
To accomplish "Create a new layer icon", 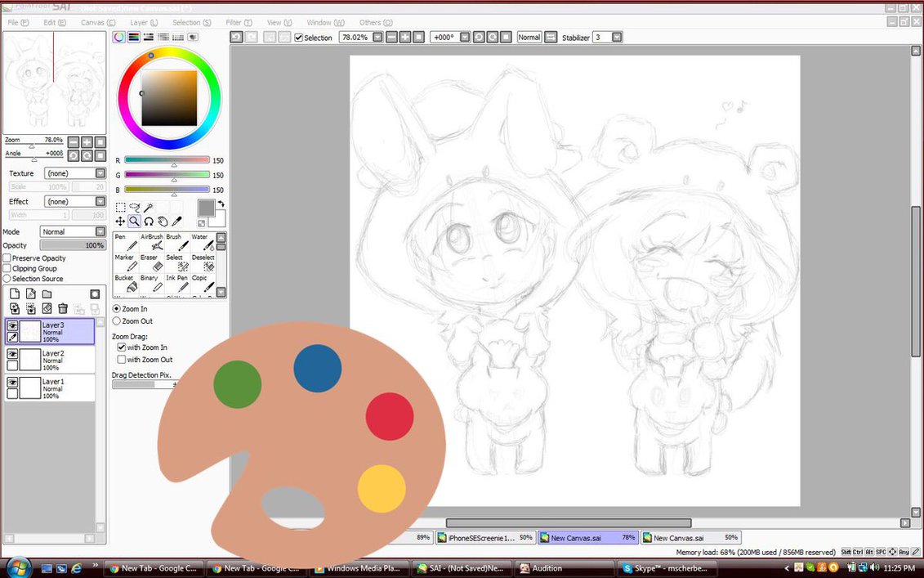I will coord(15,293).
